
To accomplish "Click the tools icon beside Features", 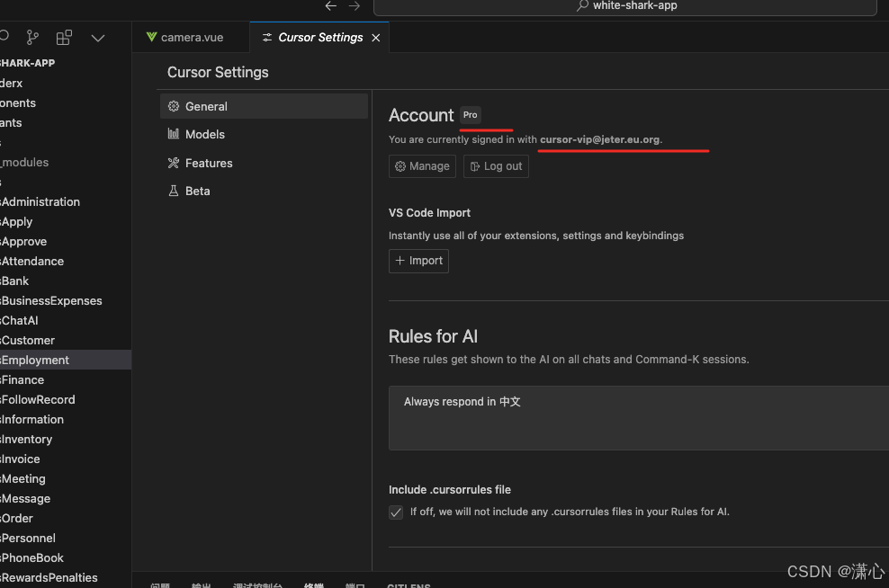I will coord(174,163).
